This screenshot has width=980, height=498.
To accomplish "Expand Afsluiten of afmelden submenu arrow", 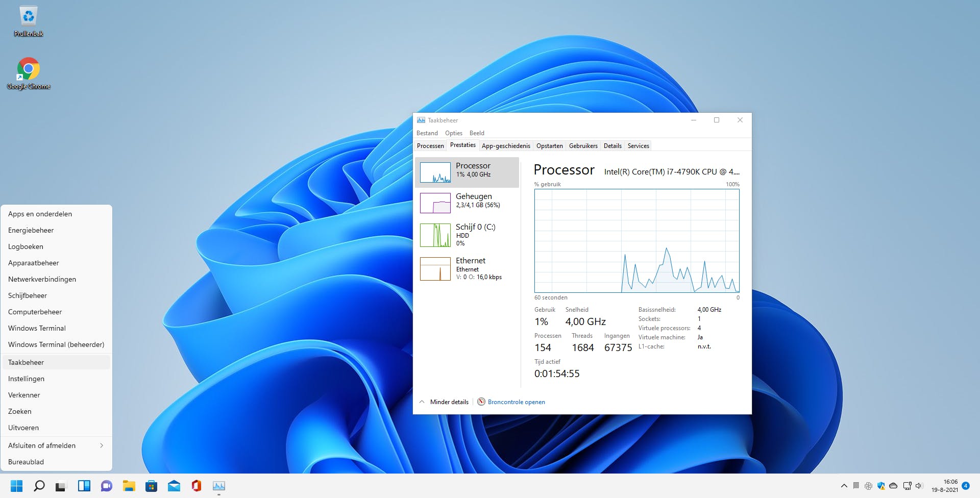I will tap(102, 445).
